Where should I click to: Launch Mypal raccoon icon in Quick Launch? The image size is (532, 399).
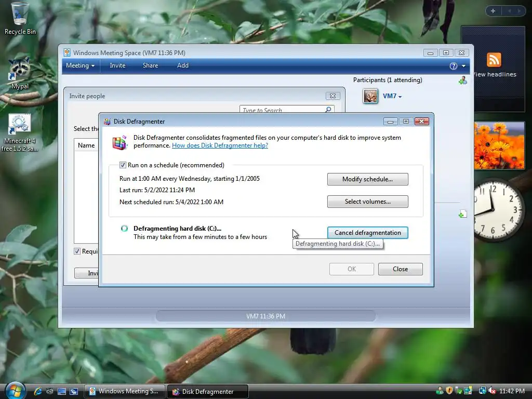(50, 391)
